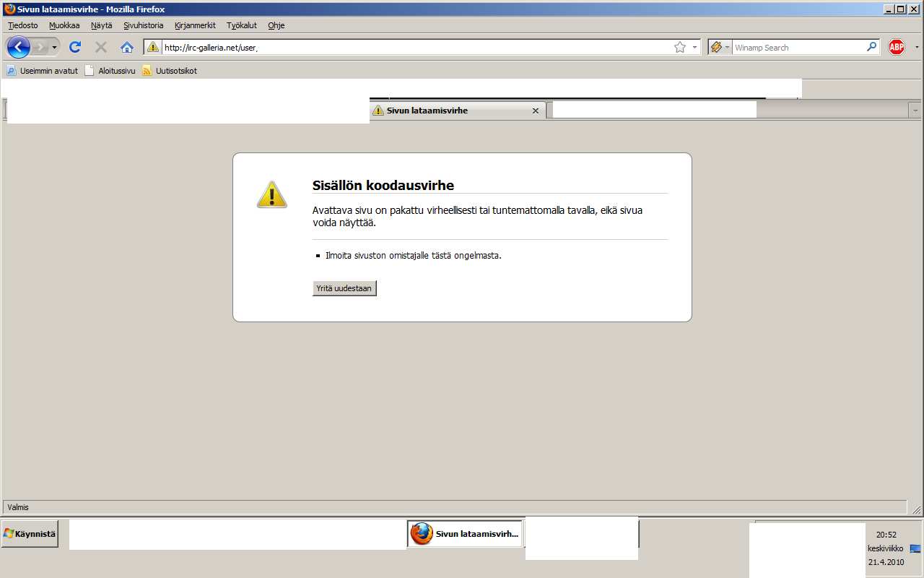Open the Muokkaa menu
The image size is (924, 578).
click(64, 25)
